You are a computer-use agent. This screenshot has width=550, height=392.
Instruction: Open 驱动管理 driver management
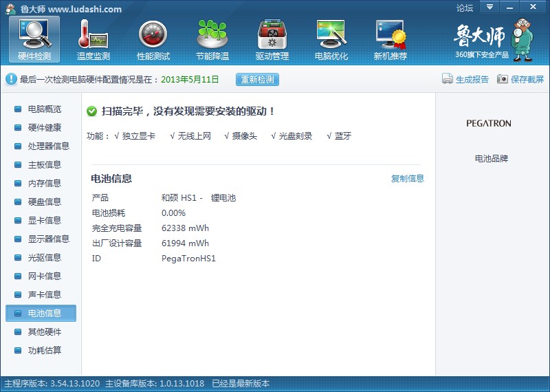pos(272,39)
